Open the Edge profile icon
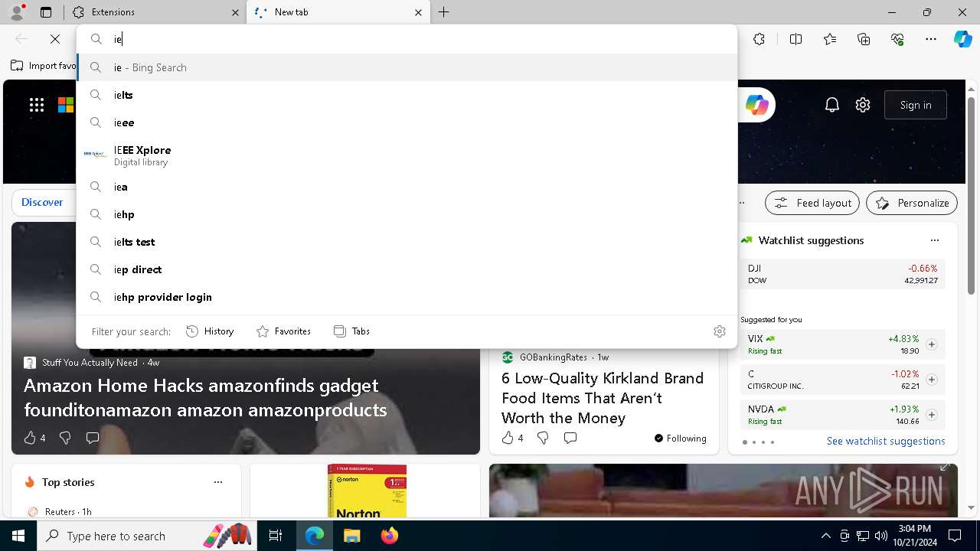Screen dimensions: 980x551 point(16,12)
